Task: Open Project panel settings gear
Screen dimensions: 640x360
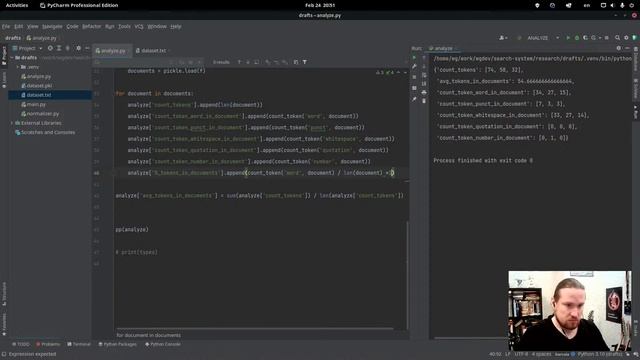Action: click(x=79, y=48)
